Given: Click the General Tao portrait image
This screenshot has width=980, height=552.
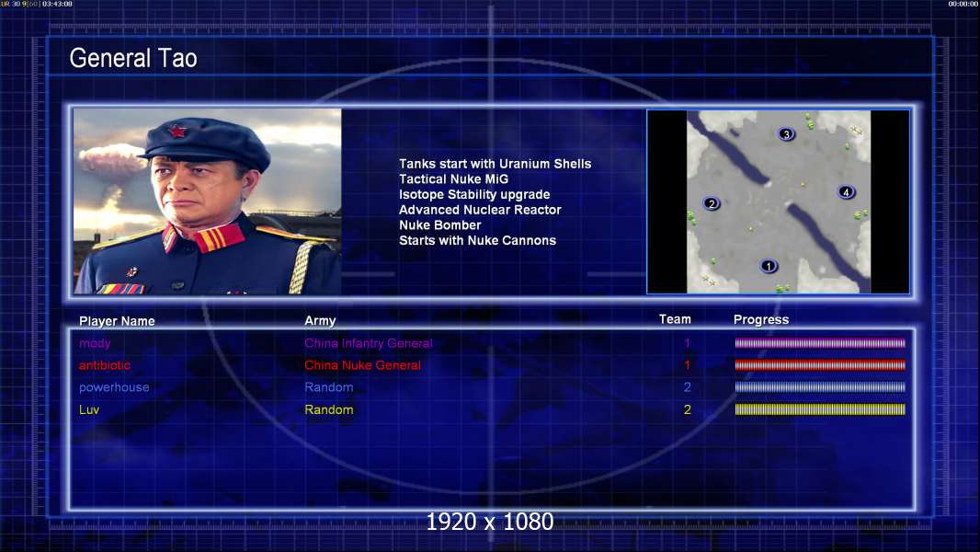Looking at the screenshot, I should pos(208,201).
